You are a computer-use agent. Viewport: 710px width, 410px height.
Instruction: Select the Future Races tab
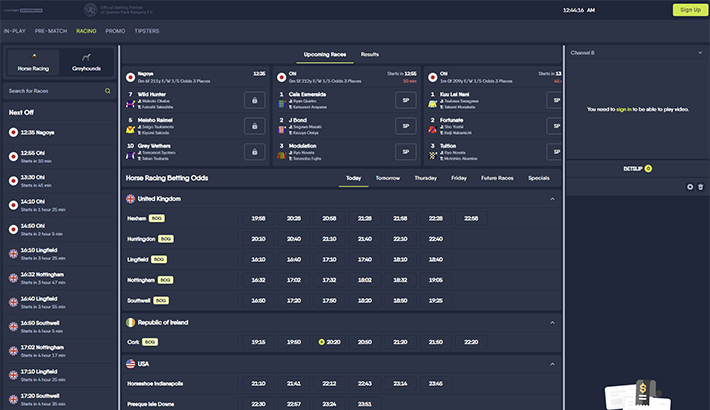[x=497, y=178]
